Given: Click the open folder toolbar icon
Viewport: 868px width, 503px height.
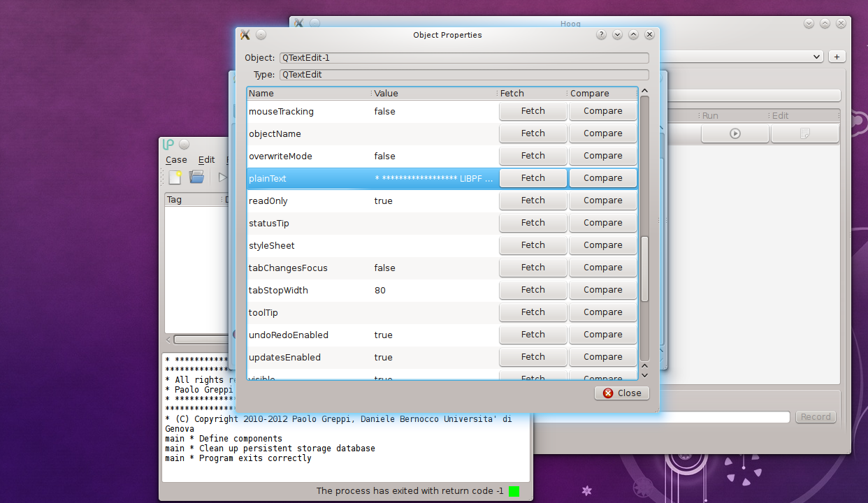Looking at the screenshot, I should [197, 177].
